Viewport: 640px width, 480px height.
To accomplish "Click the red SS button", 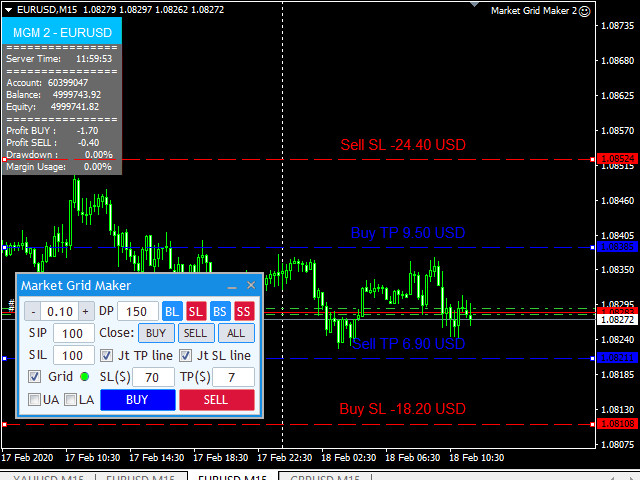I will [244, 311].
